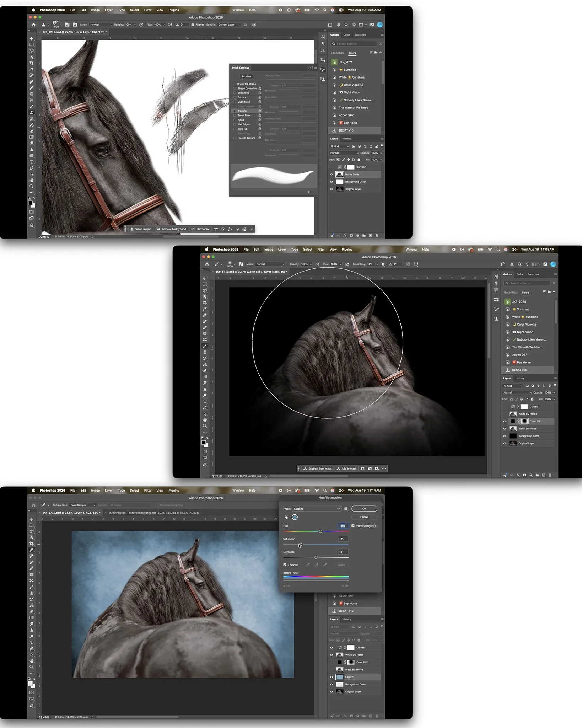Click the first eyedropper beside Colorize

pos(308,565)
